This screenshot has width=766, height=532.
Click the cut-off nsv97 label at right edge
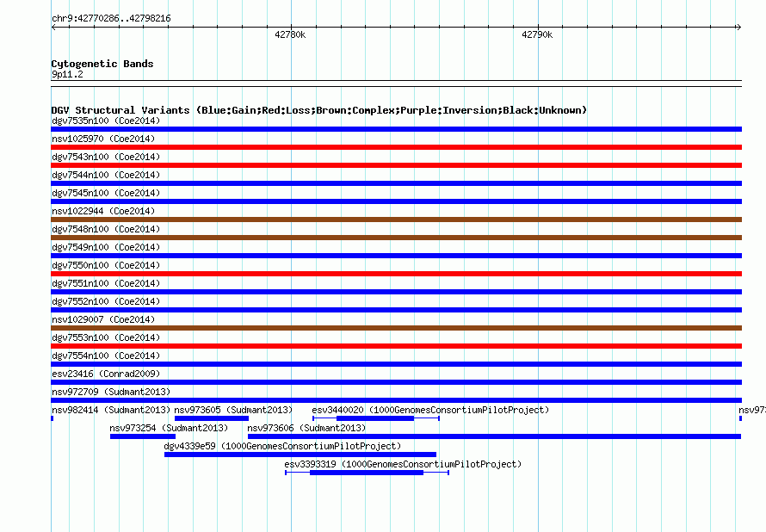click(752, 410)
